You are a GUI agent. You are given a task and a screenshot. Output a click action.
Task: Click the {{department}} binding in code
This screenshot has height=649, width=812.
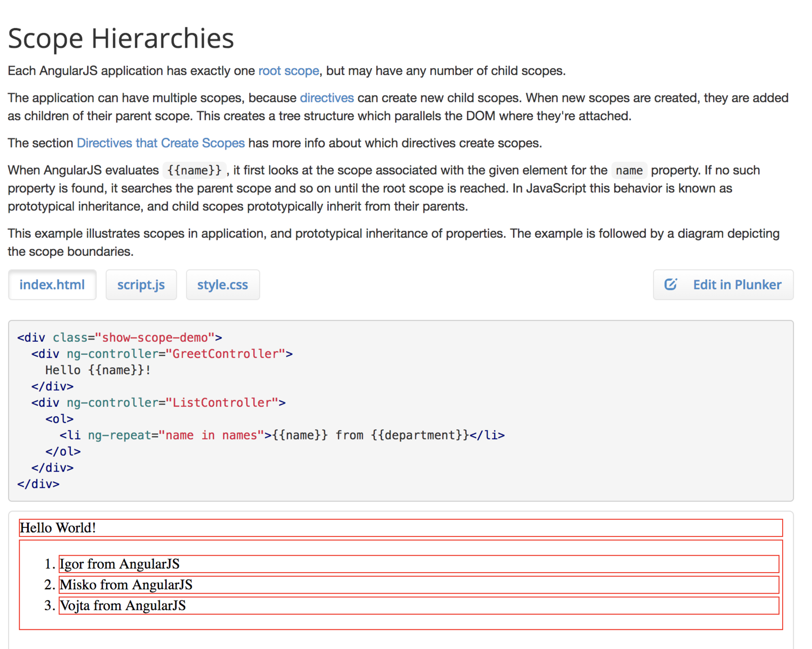420,435
